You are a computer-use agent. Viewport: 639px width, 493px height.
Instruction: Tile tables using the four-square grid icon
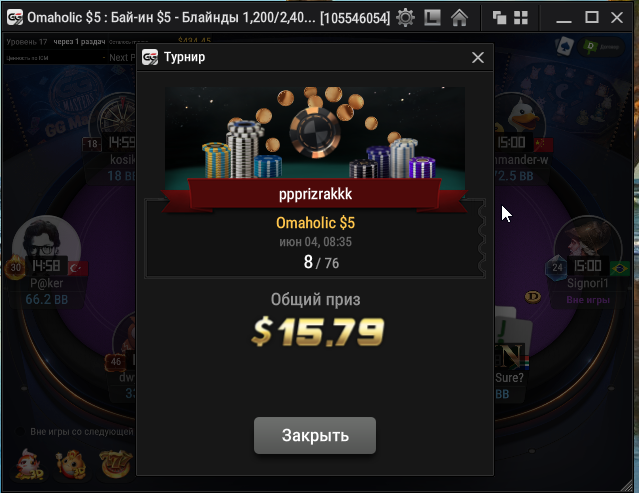(x=521, y=18)
